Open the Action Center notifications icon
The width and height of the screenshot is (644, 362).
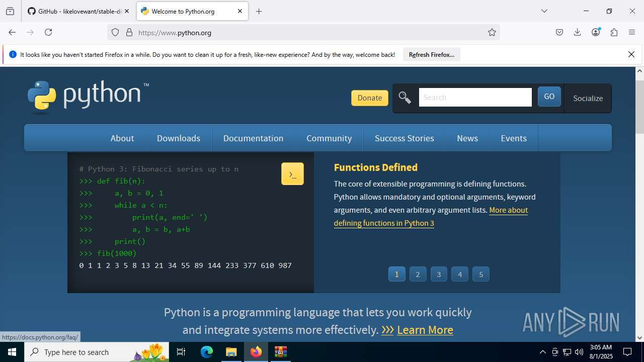(627, 352)
